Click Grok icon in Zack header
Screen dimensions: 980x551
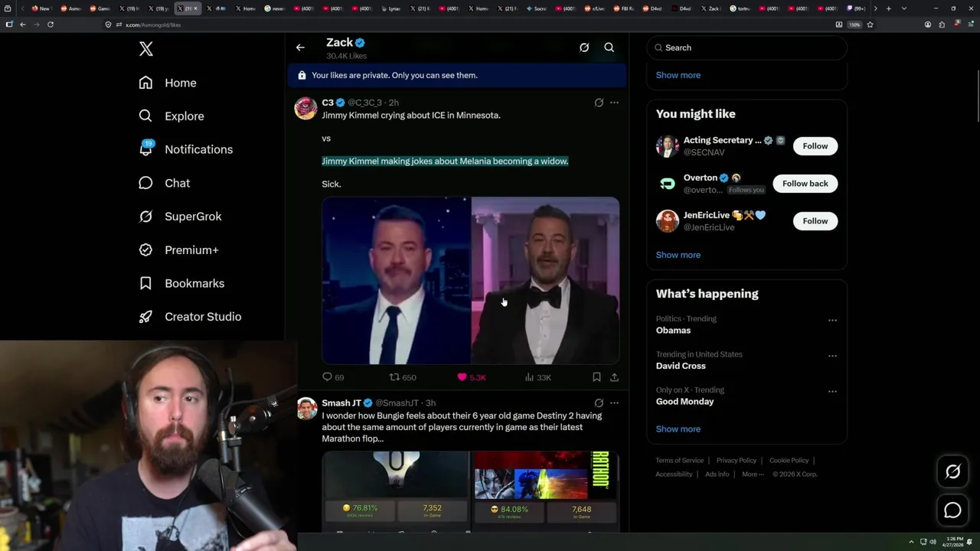584,47
